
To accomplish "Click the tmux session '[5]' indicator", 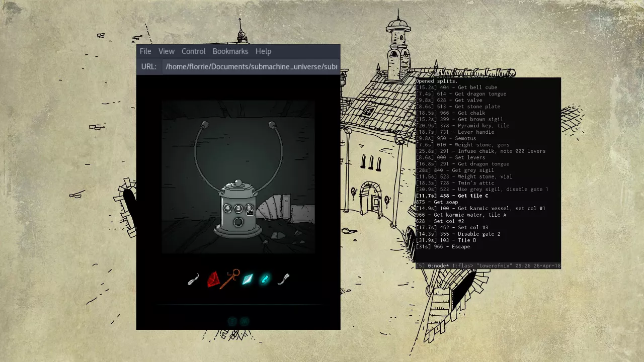I will (x=420, y=265).
